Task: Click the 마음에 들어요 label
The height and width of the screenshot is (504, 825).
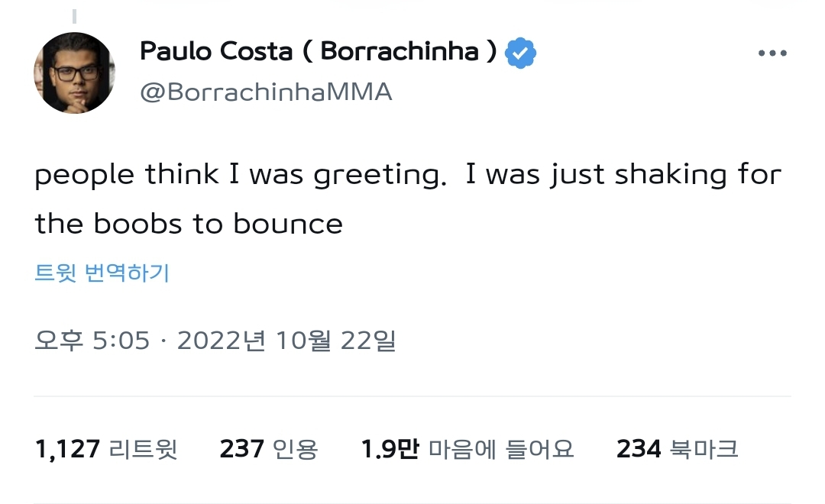Action: click(500, 449)
